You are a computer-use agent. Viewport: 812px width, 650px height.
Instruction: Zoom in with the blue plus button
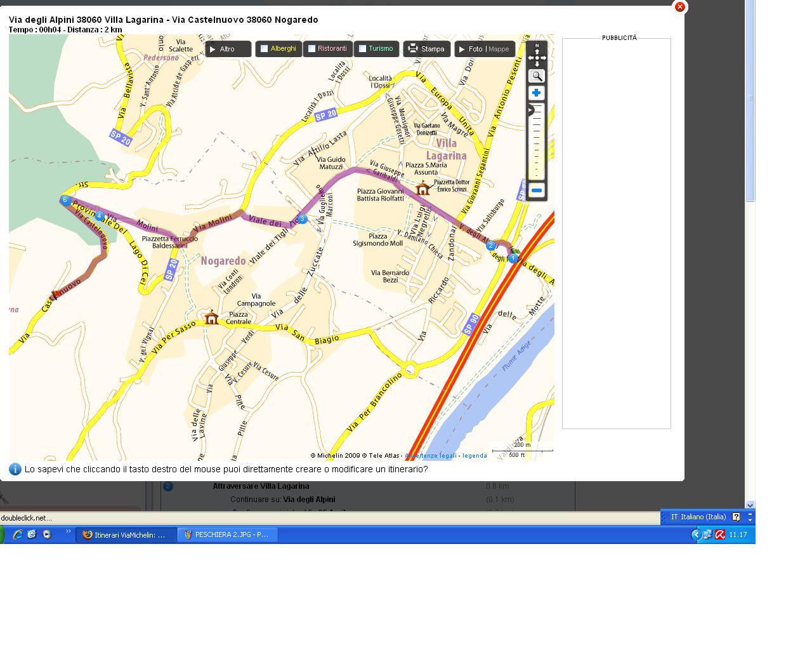click(536, 93)
